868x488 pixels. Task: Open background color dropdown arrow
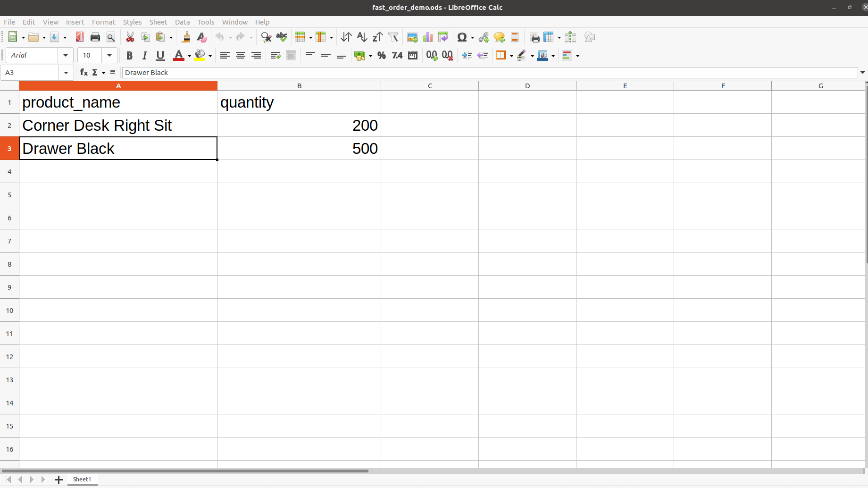(x=210, y=56)
